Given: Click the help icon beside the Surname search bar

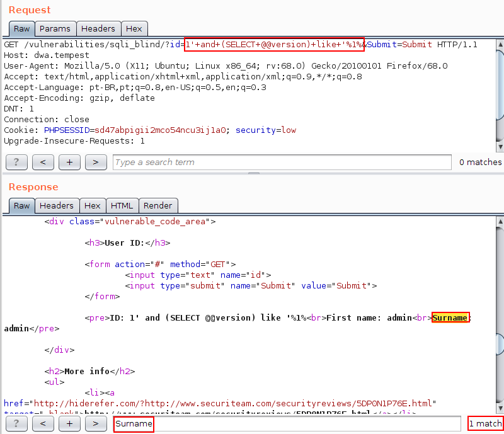Looking at the screenshot, I should pos(16,423).
